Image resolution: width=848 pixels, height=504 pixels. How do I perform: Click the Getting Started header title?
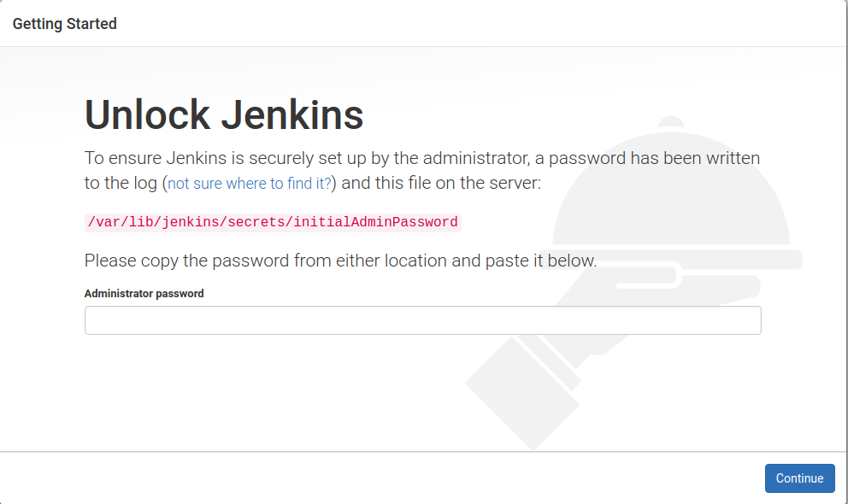tap(65, 24)
